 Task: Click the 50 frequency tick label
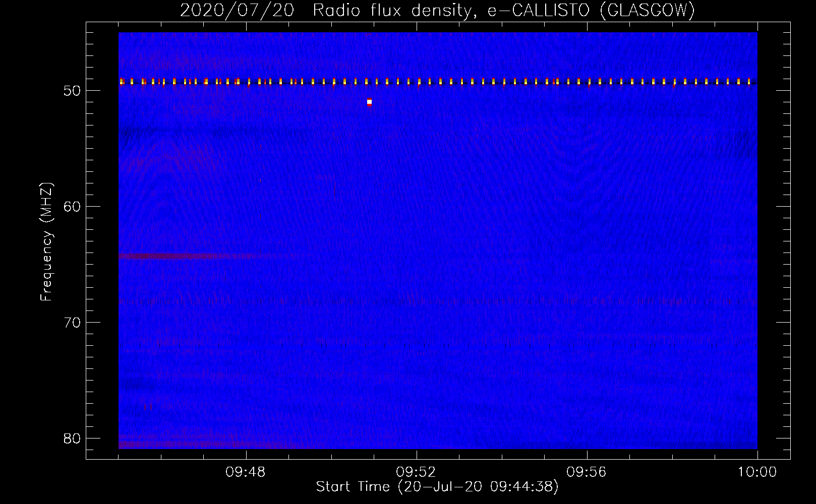point(73,91)
